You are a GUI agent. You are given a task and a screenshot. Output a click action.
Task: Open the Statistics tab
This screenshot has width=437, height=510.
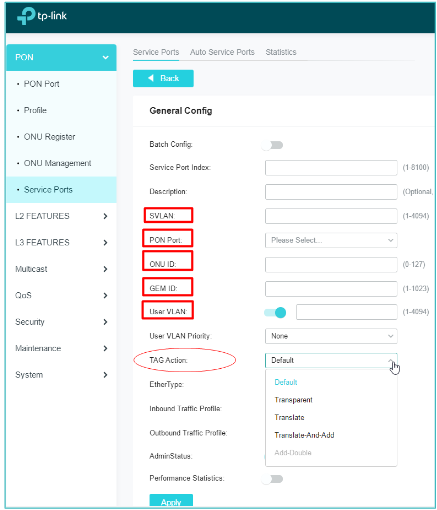coord(281,52)
